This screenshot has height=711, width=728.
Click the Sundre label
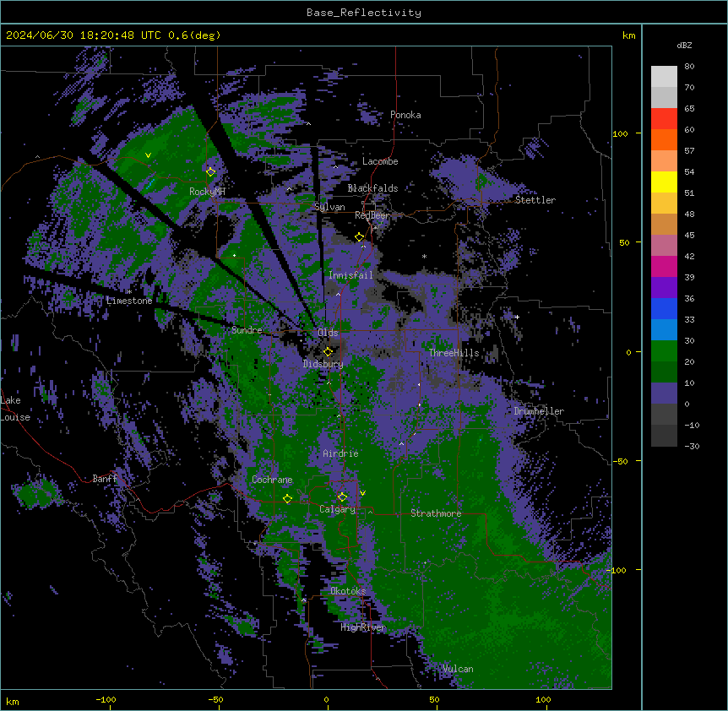[247, 330]
